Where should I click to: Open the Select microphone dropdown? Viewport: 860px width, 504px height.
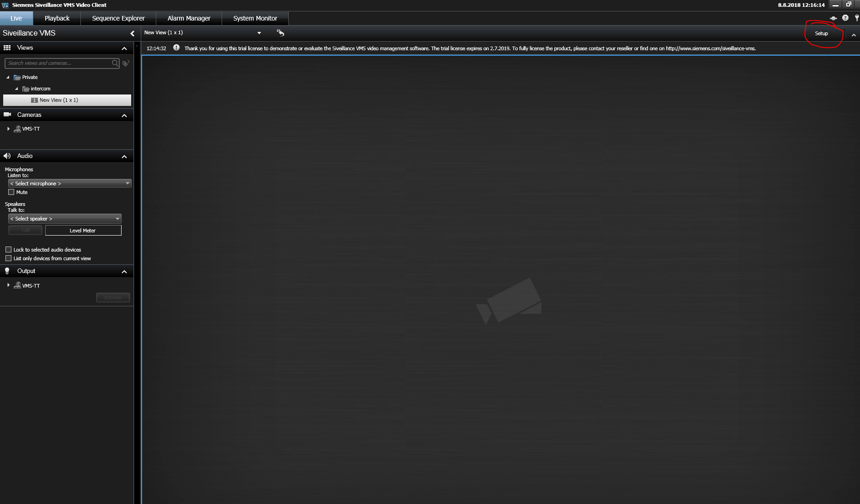pyautogui.click(x=69, y=184)
